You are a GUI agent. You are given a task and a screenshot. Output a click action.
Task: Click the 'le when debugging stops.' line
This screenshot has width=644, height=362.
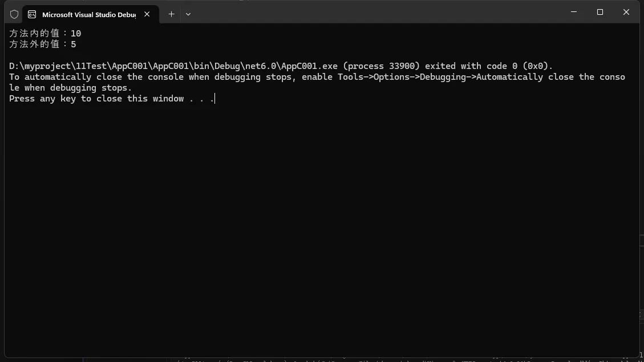(71, 88)
